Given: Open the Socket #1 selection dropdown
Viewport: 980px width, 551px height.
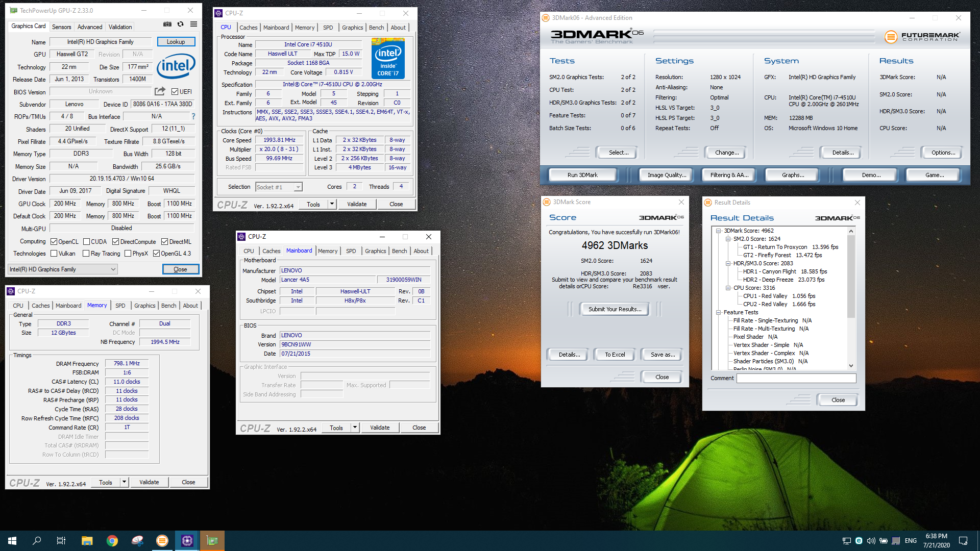Looking at the screenshot, I should coord(279,187).
